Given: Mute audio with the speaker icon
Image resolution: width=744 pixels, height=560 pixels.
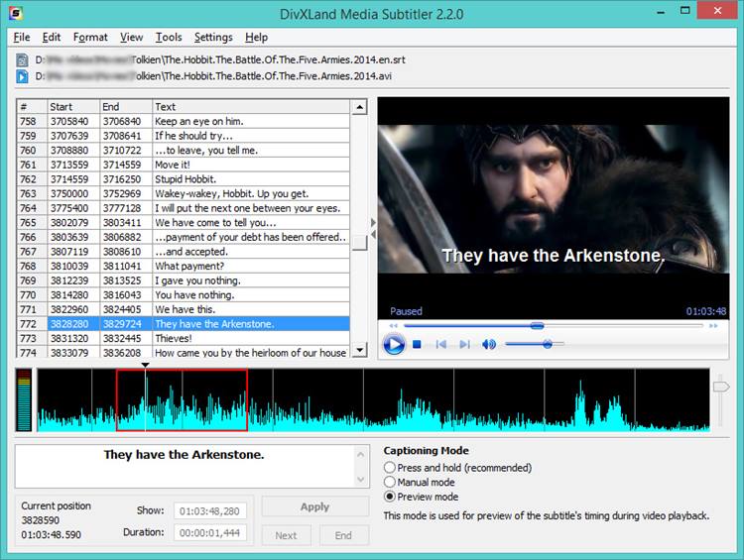Looking at the screenshot, I should pos(489,345).
